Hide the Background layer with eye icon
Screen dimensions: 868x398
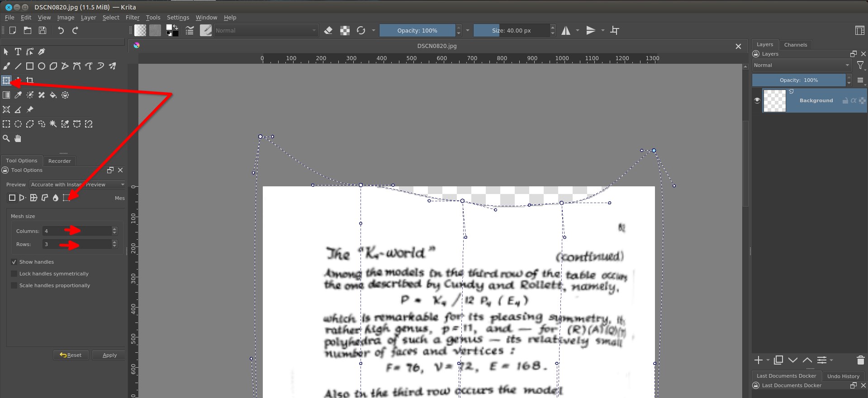tap(757, 100)
